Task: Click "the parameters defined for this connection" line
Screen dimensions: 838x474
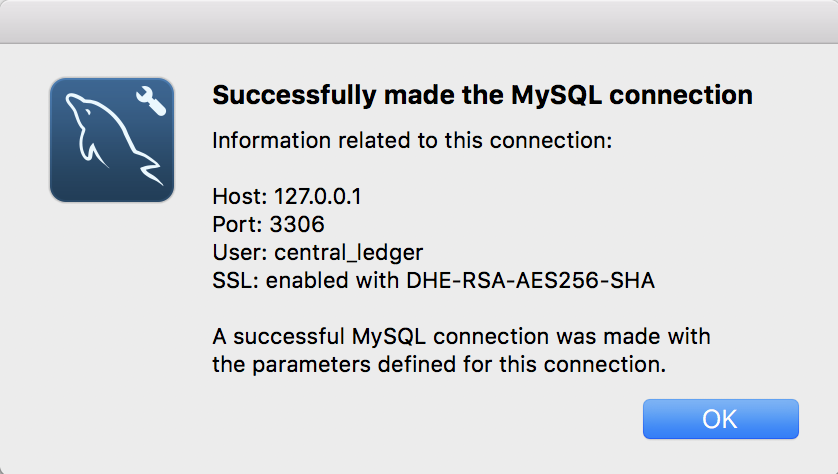Action: pos(439,365)
